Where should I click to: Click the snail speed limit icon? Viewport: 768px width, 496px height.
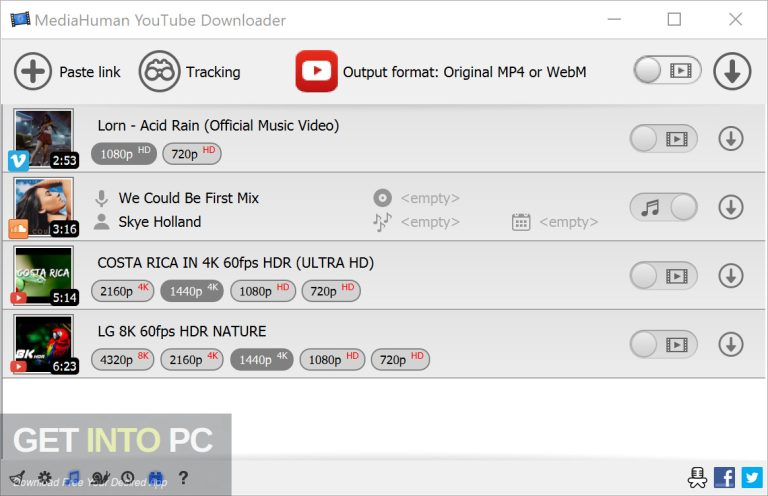click(x=100, y=477)
